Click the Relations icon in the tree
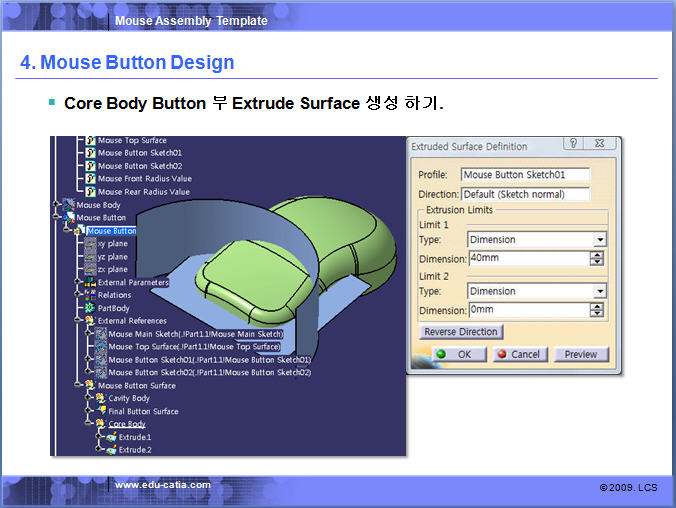The image size is (676, 508). [x=91, y=295]
